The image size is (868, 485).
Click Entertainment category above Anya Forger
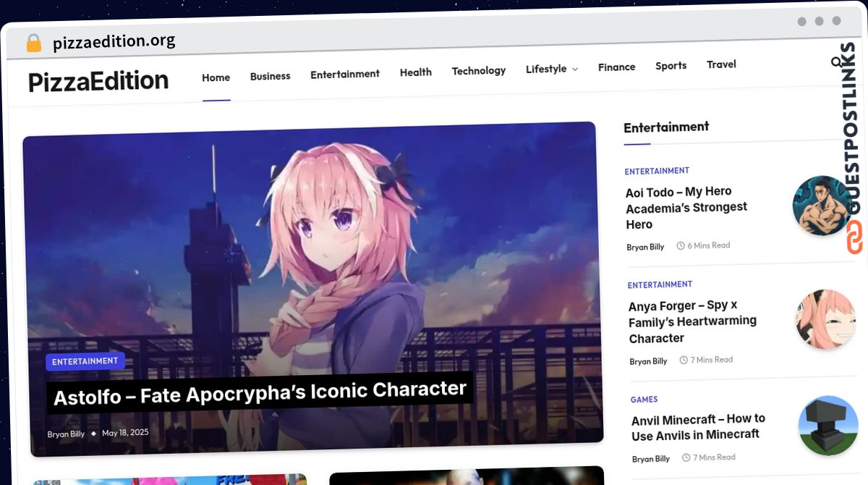[x=660, y=284]
